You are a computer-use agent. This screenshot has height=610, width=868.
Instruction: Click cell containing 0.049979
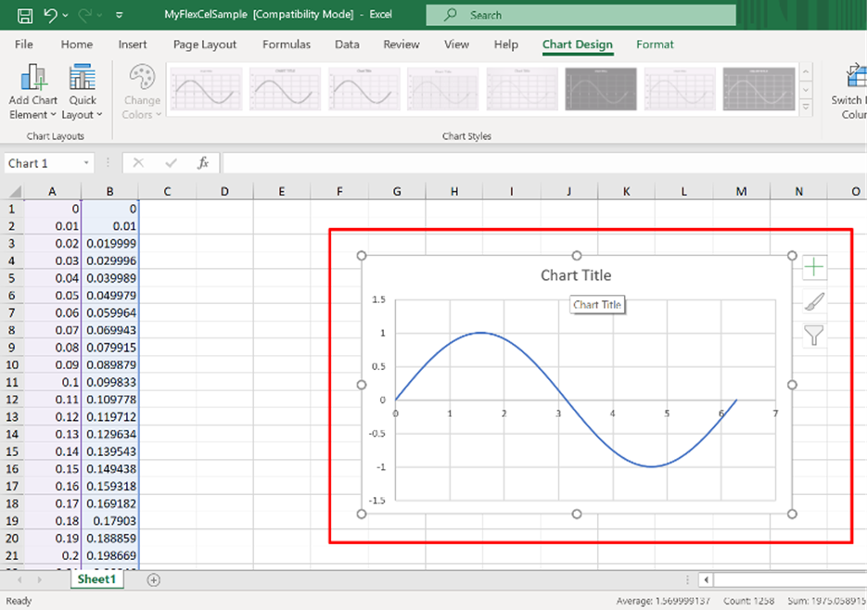pos(109,295)
